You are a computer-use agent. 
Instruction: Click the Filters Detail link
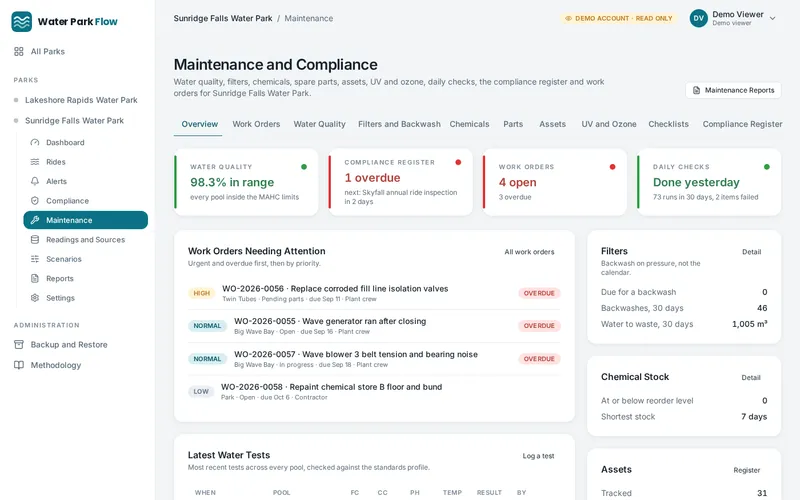[x=751, y=252]
